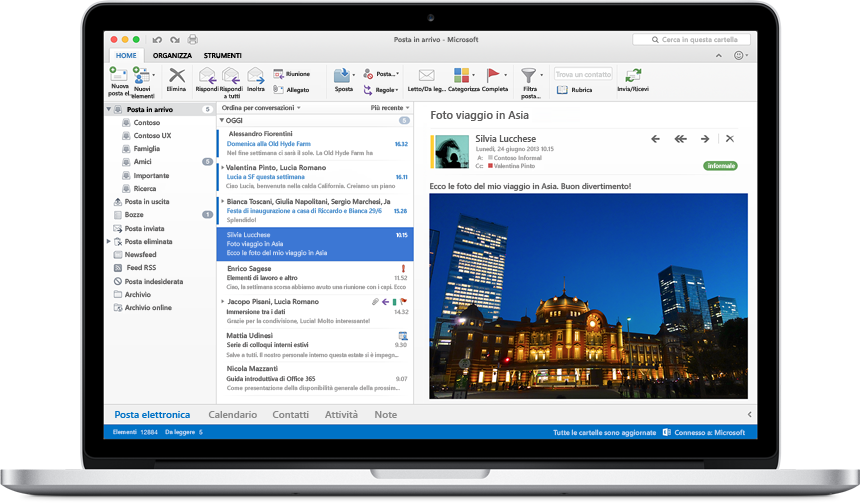Click the Rispondi a tutti icon

pos(231,76)
